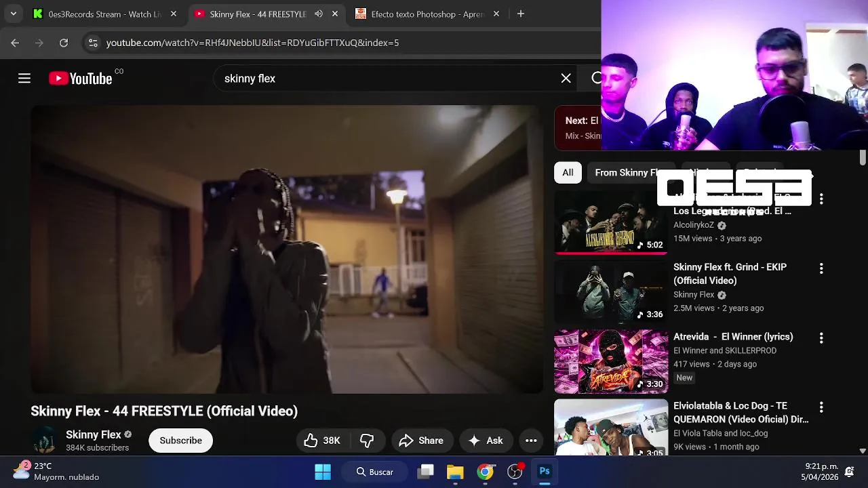Open OBS Studio from taskbar
The image size is (868, 488).
coord(515,472)
